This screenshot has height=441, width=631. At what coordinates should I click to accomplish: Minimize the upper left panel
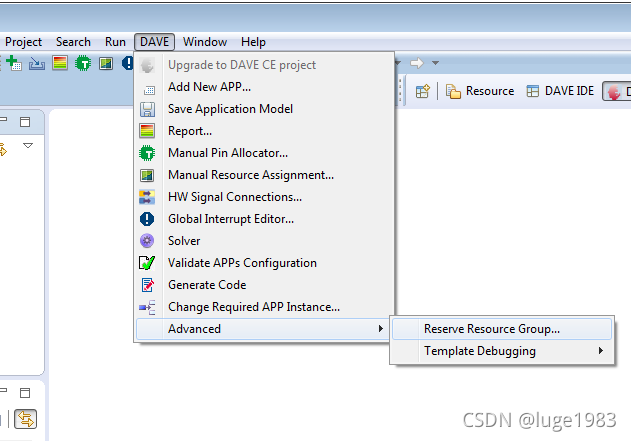pyautogui.click(x=3, y=119)
